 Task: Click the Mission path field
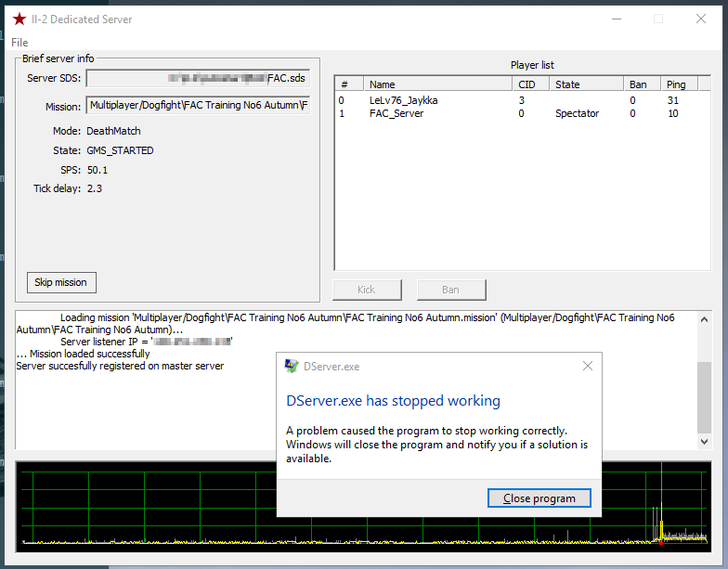coord(199,106)
